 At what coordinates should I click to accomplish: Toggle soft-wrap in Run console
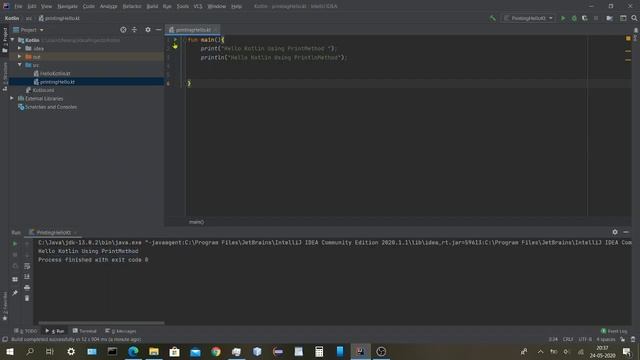[x=27, y=266]
